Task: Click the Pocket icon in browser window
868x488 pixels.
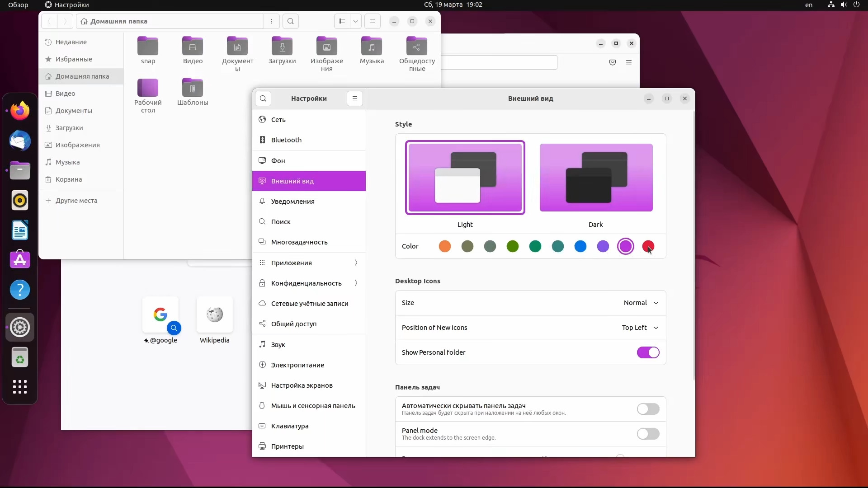Action: click(613, 62)
